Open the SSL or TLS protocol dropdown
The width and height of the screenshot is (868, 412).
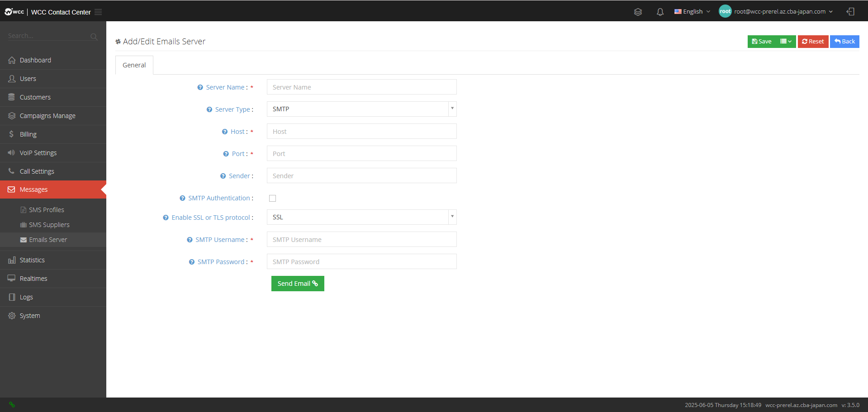(361, 217)
